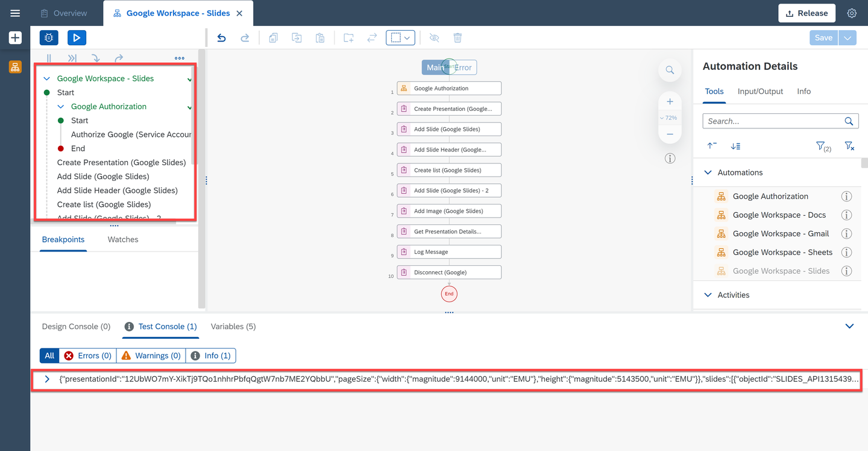868x451 pixels.
Task: Click the magnifier in the tools search box
Action: (849, 121)
